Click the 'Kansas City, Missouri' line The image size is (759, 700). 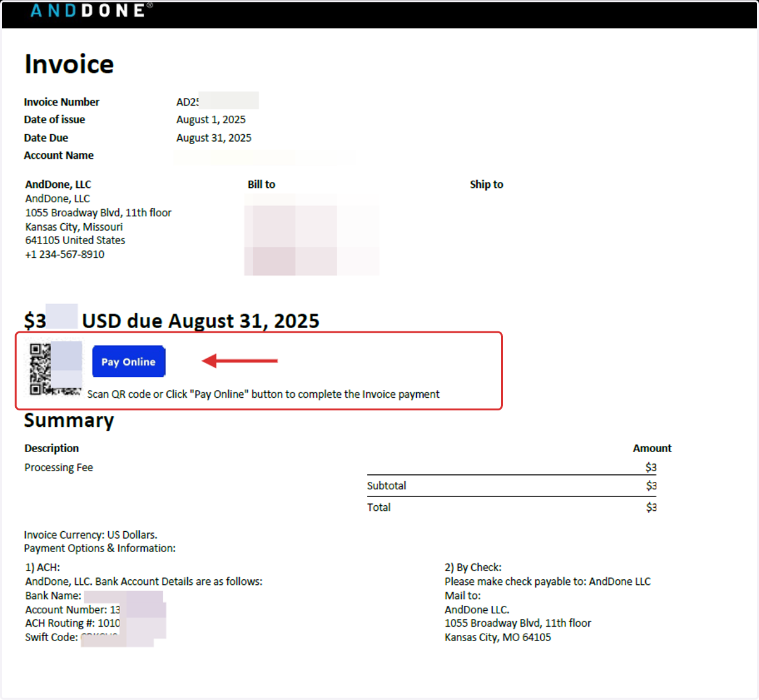[74, 227]
